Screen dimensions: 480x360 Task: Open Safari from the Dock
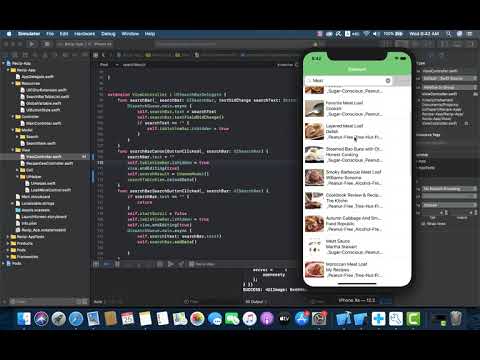click(x=76, y=319)
